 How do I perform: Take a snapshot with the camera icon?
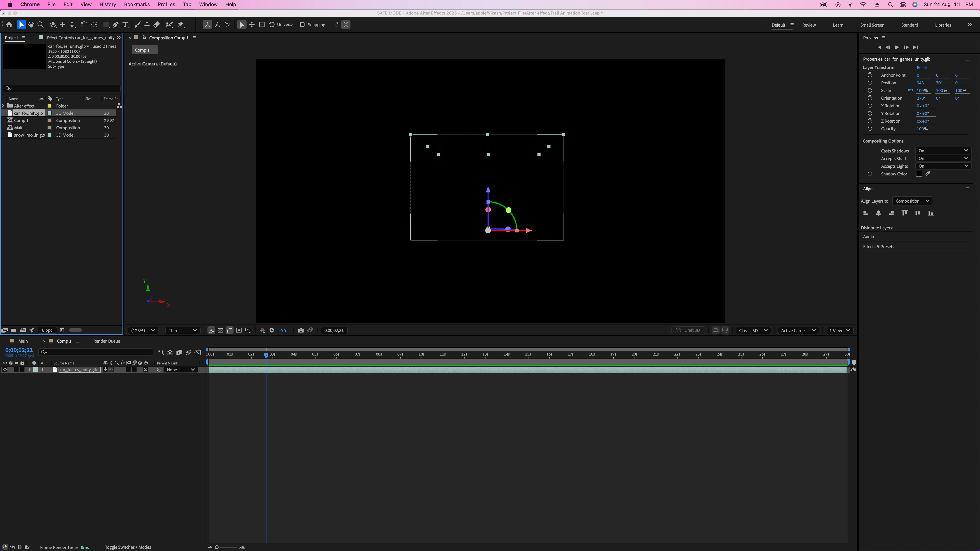coord(301,330)
